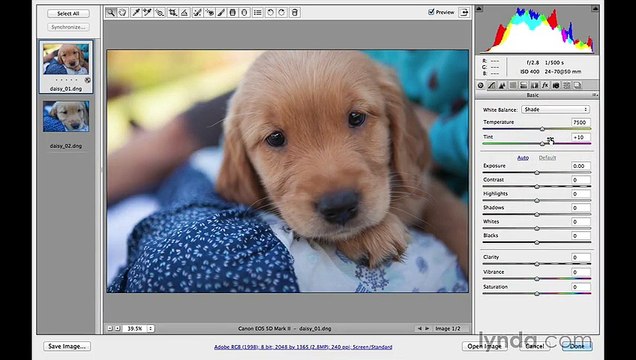Switch to the HSL / Grayscale tab

513,85
